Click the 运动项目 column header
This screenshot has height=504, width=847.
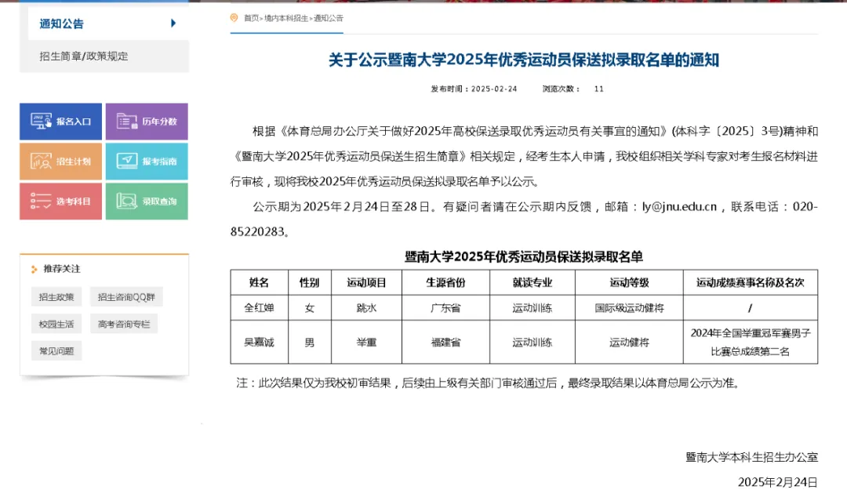[366, 282]
